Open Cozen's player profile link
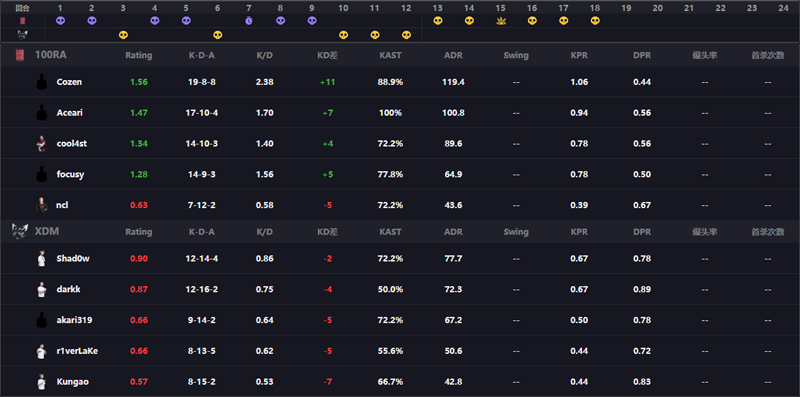Screen dimensions: 800x397 (69, 82)
